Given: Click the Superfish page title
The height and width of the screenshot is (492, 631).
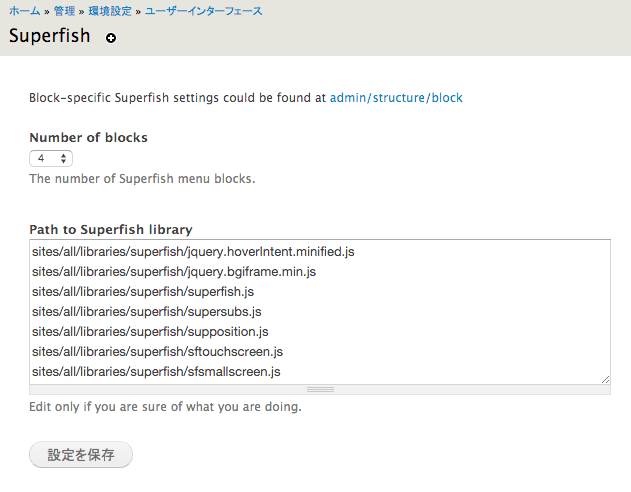Looking at the screenshot, I should pos(49,36).
